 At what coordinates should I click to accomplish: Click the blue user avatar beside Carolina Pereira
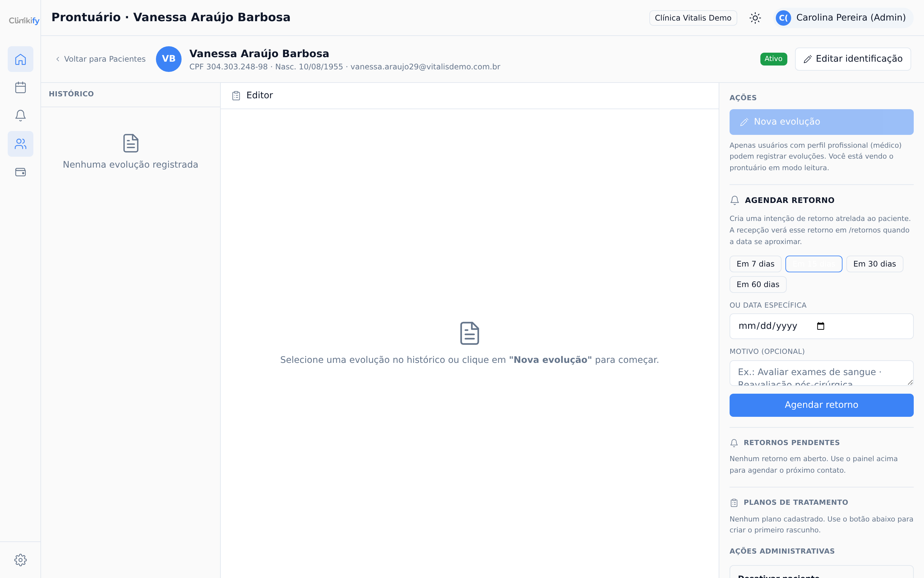783,18
